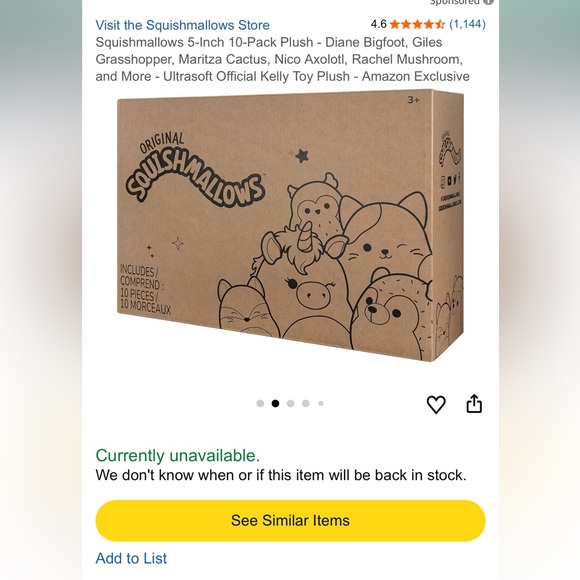Select the active second carousel dot

point(275,403)
